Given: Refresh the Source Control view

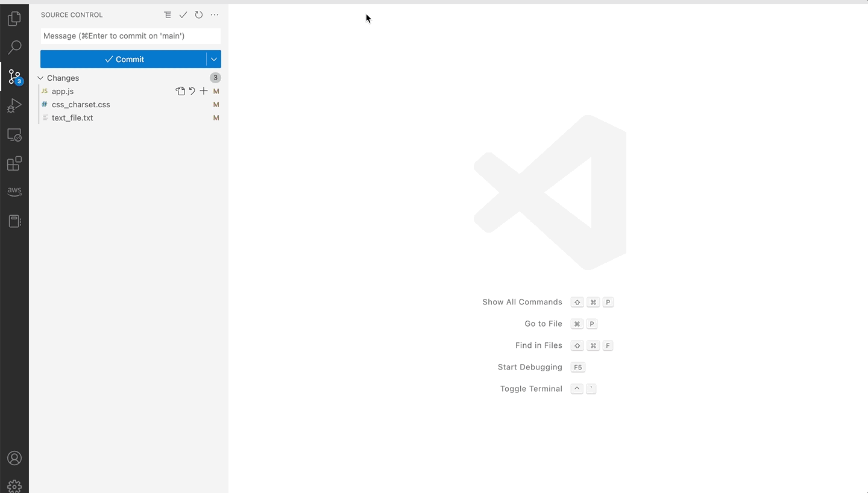Looking at the screenshot, I should (x=199, y=14).
